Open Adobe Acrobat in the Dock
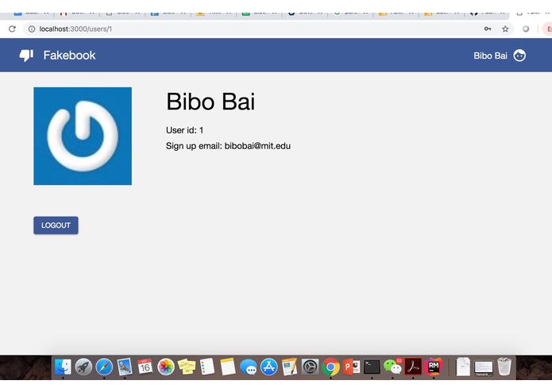 [x=413, y=367]
